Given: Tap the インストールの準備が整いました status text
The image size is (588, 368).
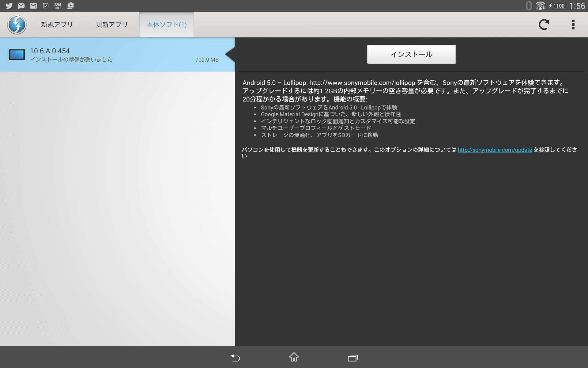Looking at the screenshot, I should pyautogui.click(x=71, y=59).
